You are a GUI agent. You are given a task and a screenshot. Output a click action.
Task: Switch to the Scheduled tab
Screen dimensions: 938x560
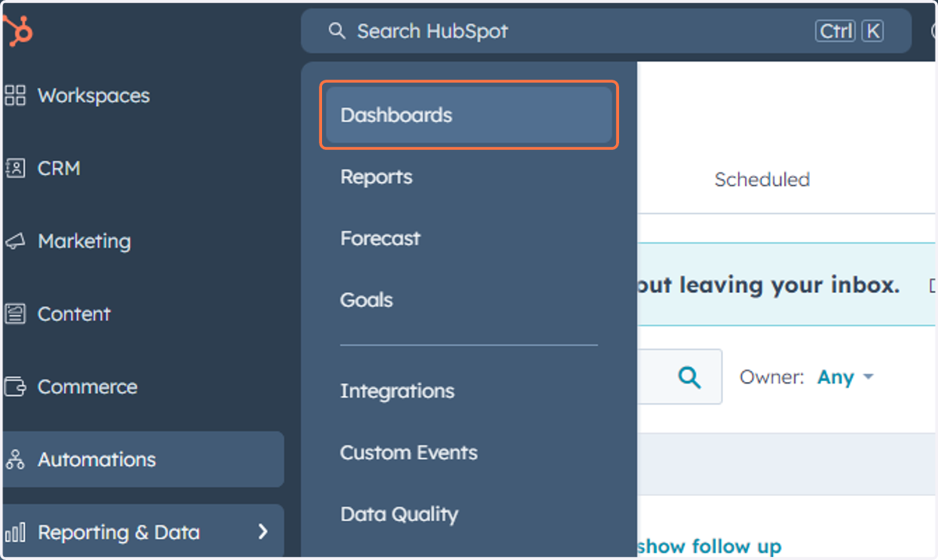pos(761,180)
